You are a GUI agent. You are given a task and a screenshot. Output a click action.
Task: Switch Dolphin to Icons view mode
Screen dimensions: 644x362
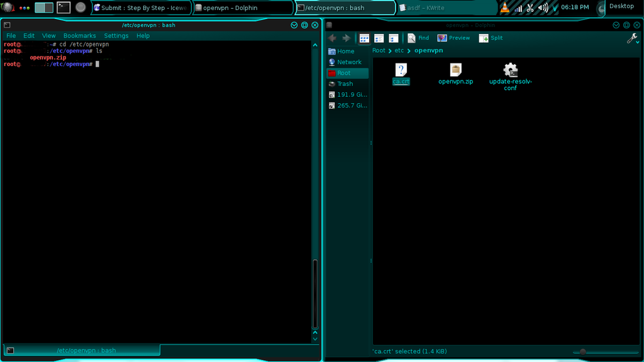[364, 38]
